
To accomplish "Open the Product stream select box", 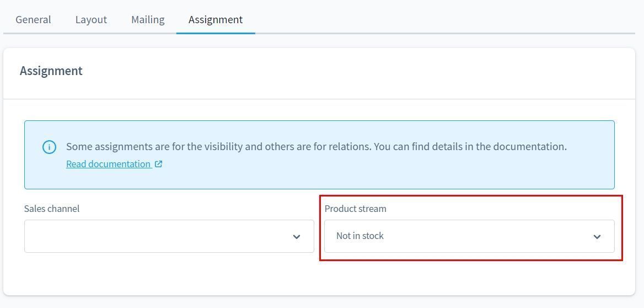I will [x=469, y=236].
